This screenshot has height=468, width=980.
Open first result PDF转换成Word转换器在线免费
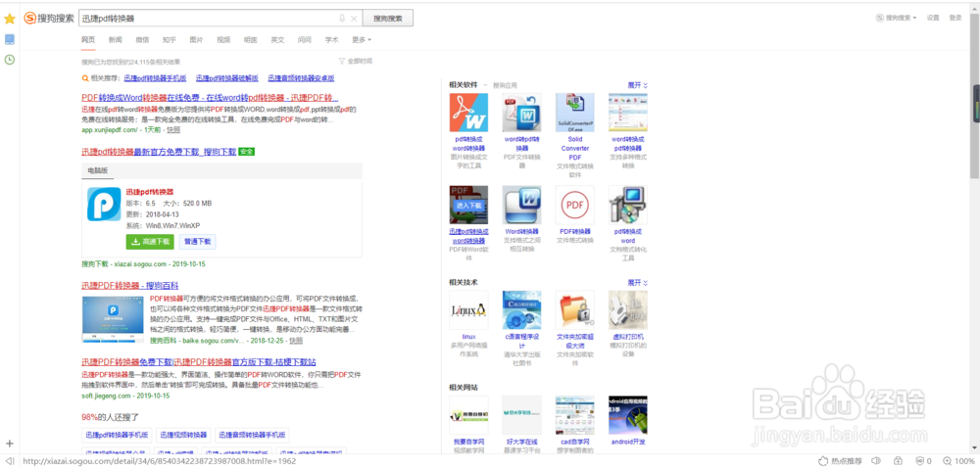pos(210,98)
